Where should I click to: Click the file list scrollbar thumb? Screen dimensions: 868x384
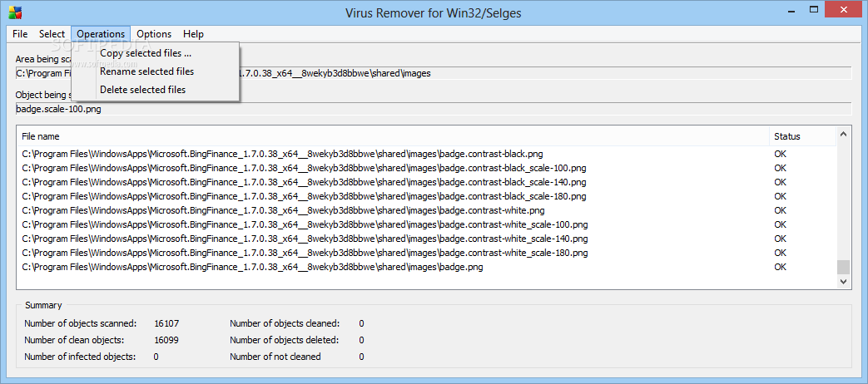coord(843,268)
